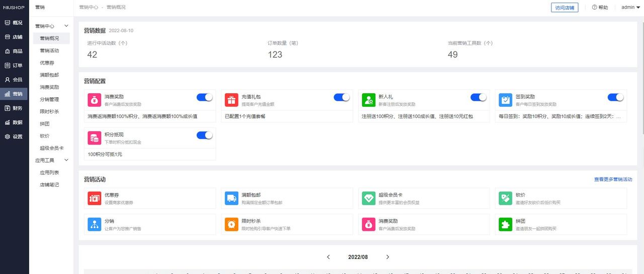Click the 满额包邮 activity title
Viewport: 644px width, 274px height.
click(251, 195)
